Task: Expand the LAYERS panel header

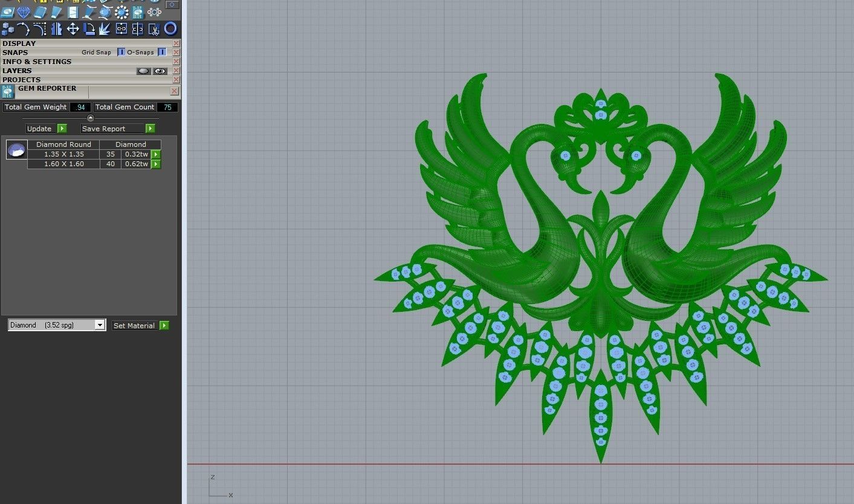Action: tap(17, 71)
